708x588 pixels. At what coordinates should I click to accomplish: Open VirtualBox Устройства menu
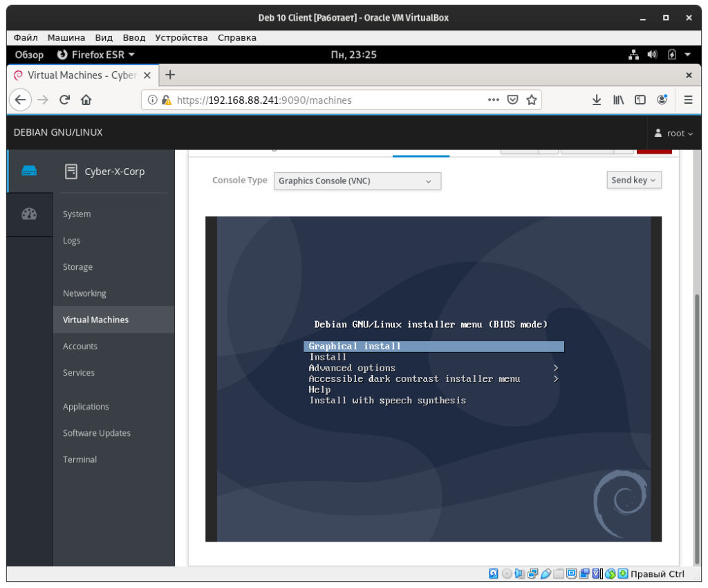(x=181, y=37)
